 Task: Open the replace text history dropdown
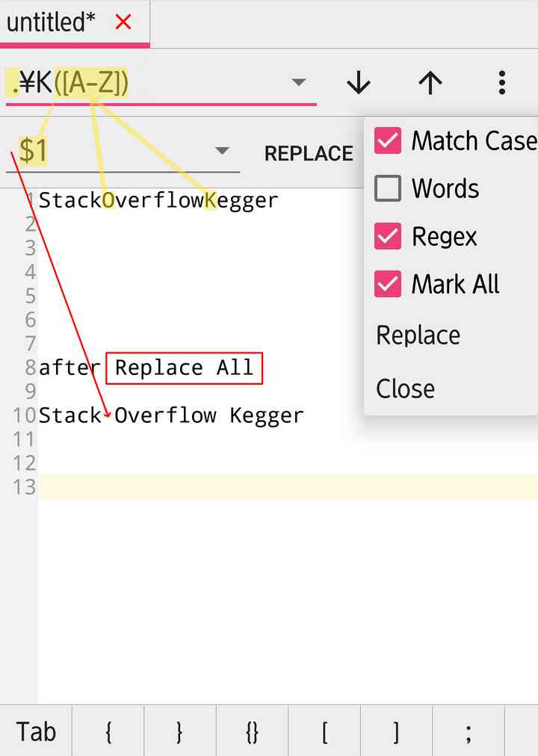click(x=221, y=150)
